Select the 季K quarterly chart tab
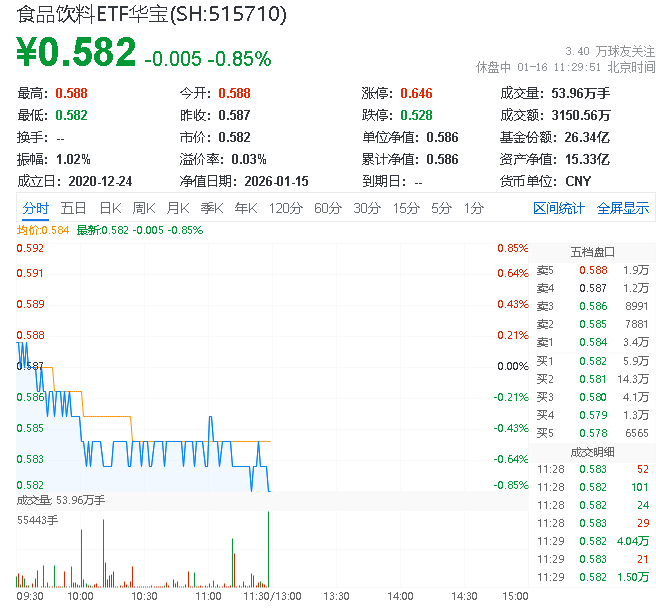 [211, 208]
